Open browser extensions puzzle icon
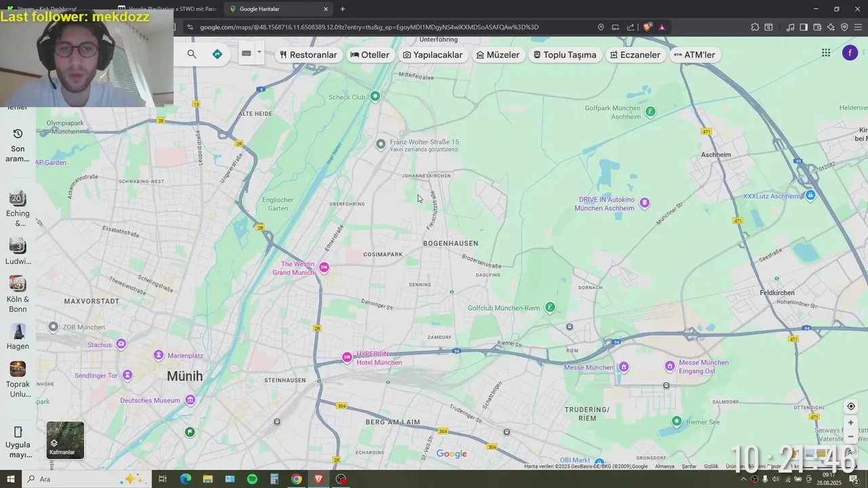This screenshot has height=488, width=868. pyautogui.click(x=755, y=27)
